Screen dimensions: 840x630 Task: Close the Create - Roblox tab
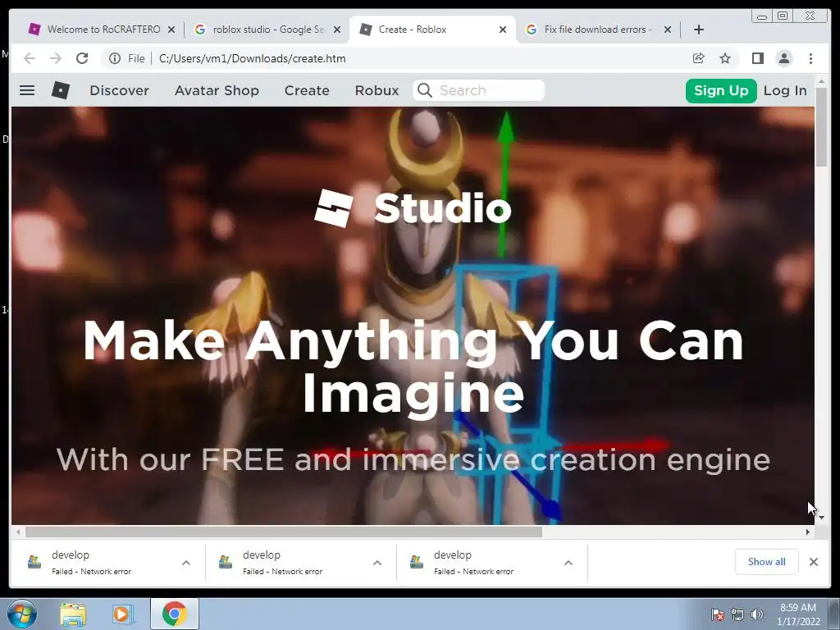click(503, 30)
